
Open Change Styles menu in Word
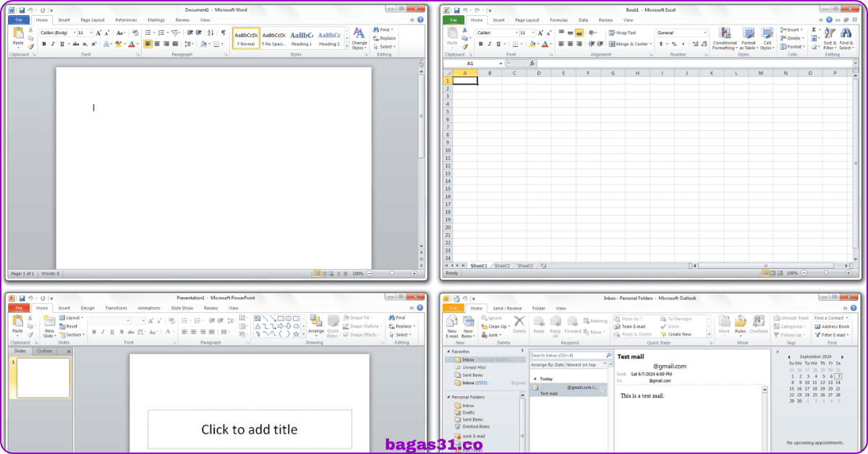(359, 38)
